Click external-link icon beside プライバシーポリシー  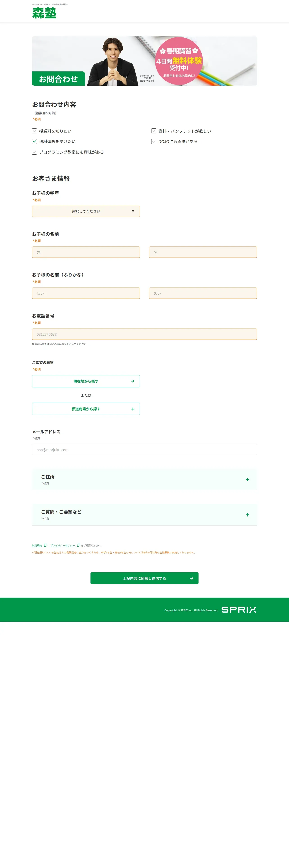pos(78,545)
